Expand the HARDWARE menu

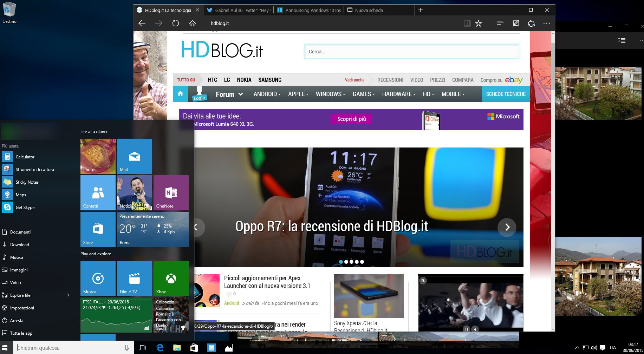[399, 94]
